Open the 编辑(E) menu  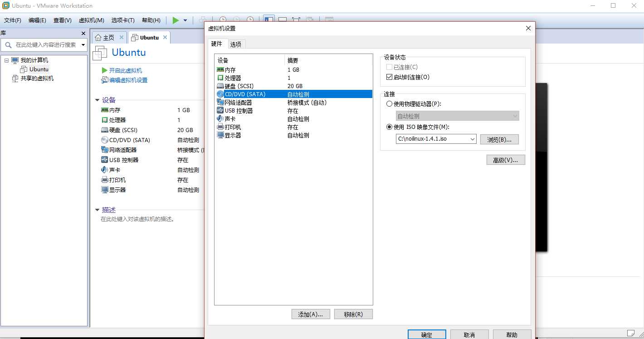point(37,20)
